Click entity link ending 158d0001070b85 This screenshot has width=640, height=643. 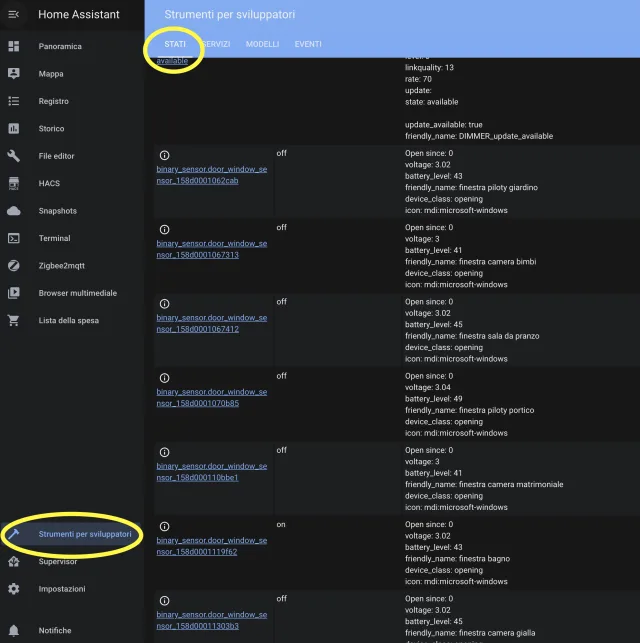(212, 398)
